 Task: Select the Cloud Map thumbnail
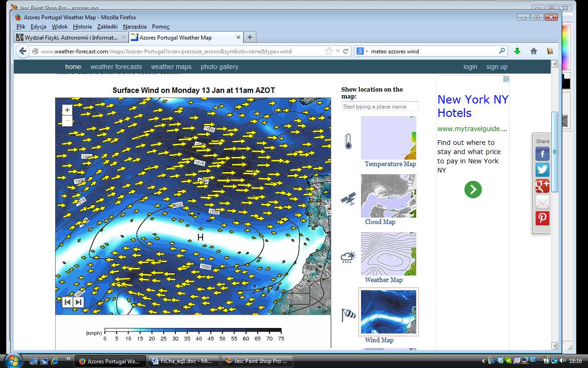pyautogui.click(x=388, y=196)
